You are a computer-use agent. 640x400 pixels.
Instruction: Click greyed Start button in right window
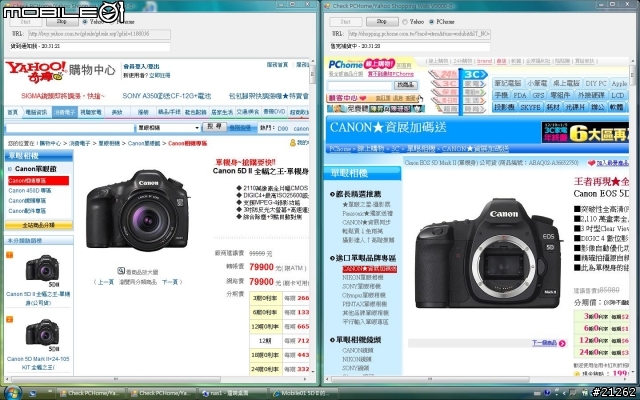coord(345,21)
